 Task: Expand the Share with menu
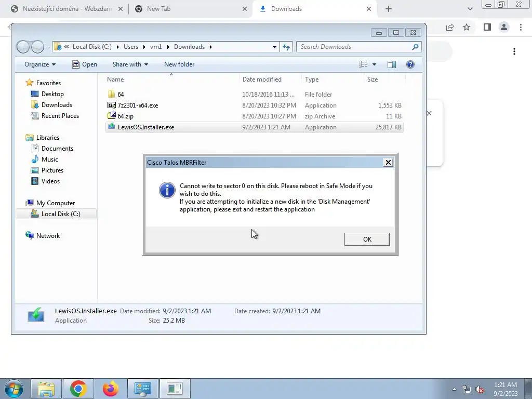pyautogui.click(x=130, y=64)
